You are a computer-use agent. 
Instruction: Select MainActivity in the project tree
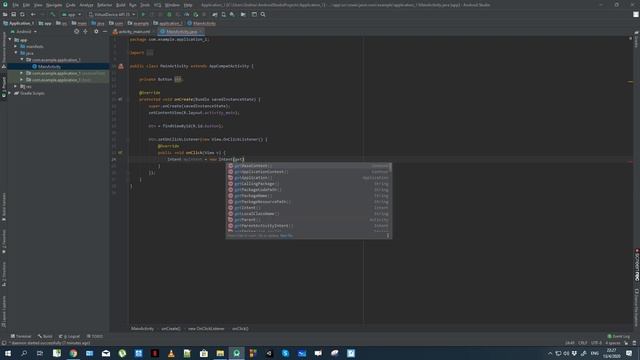49,67
